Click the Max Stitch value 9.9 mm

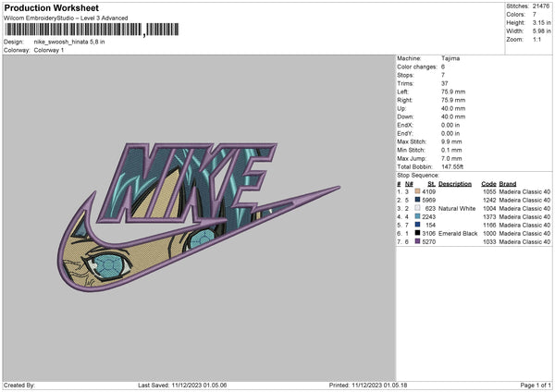point(451,141)
